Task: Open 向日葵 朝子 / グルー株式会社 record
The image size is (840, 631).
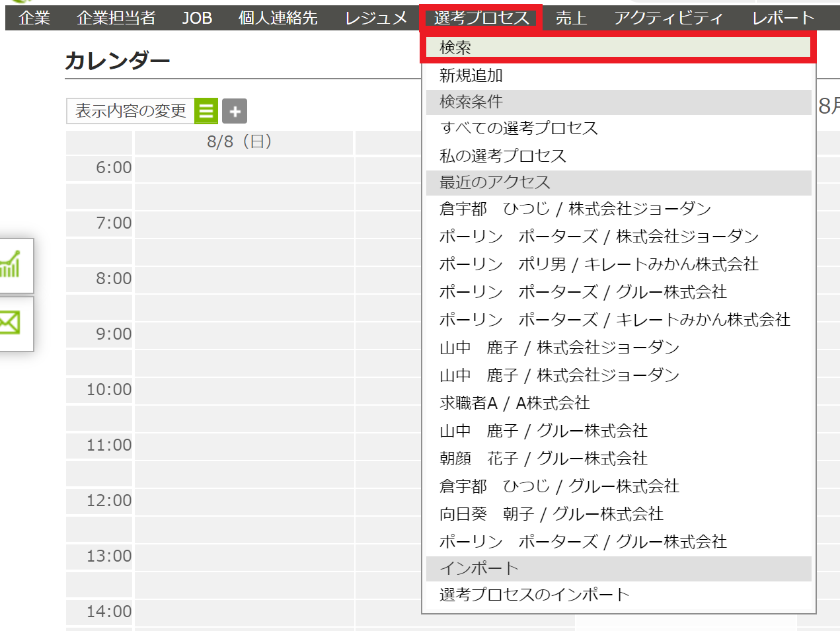Action: (x=551, y=514)
